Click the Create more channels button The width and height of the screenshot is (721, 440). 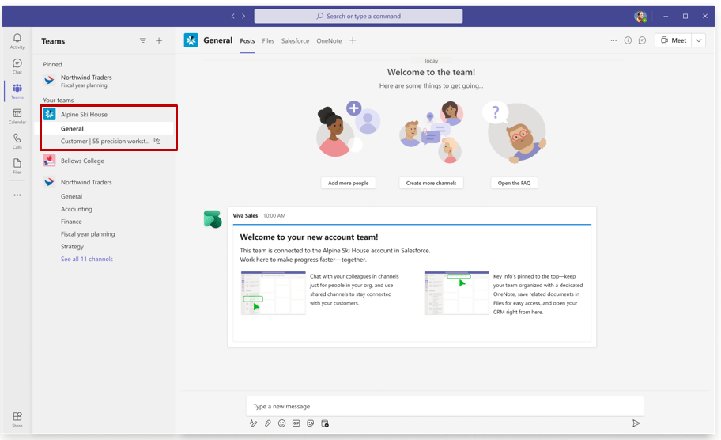pyautogui.click(x=432, y=183)
